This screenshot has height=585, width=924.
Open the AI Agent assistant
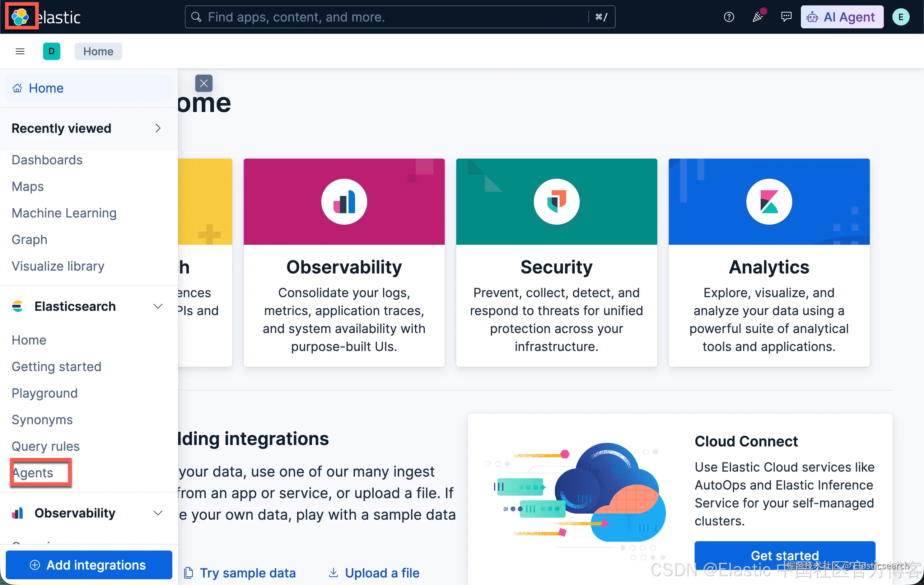pos(842,17)
